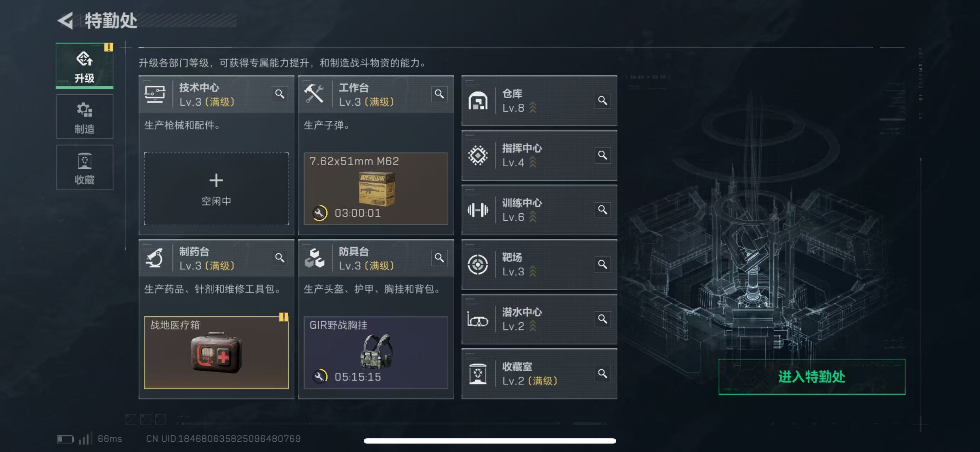Open the 升级 upgrade tab
Image resolution: width=980 pixels, height=452 pixels.
(x=84, y=66)
